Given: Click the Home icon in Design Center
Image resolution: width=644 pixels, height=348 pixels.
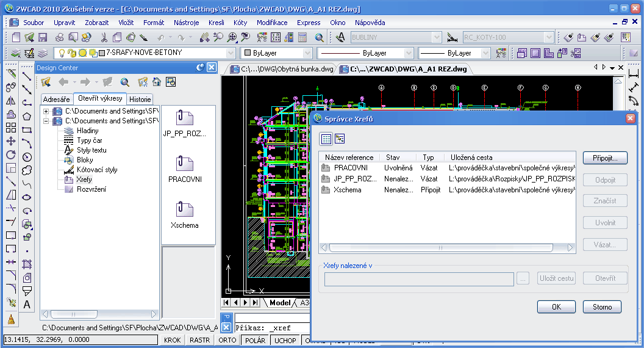Looking at the screenshot, I should 157,82.
